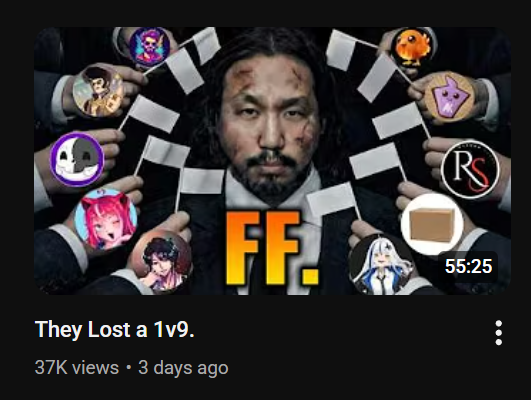The height and width of the screenshot is (400, 531).
Task: Select the half-white half-gray skull avatar
Action: point(77,159)
